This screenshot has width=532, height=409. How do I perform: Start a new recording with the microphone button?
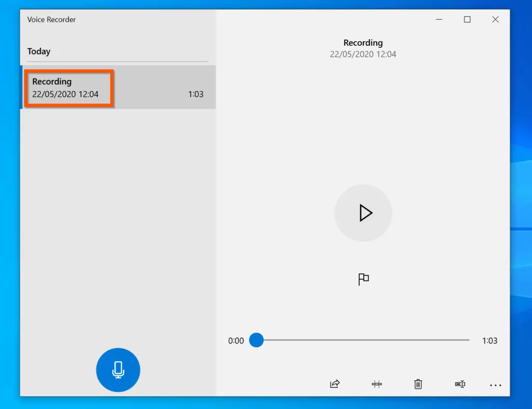[118, 370]
